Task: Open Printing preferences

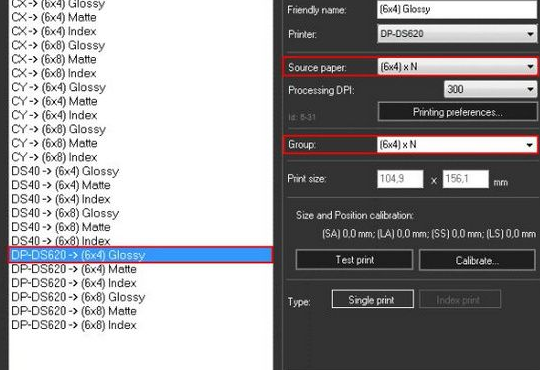Action: (457, 112)
